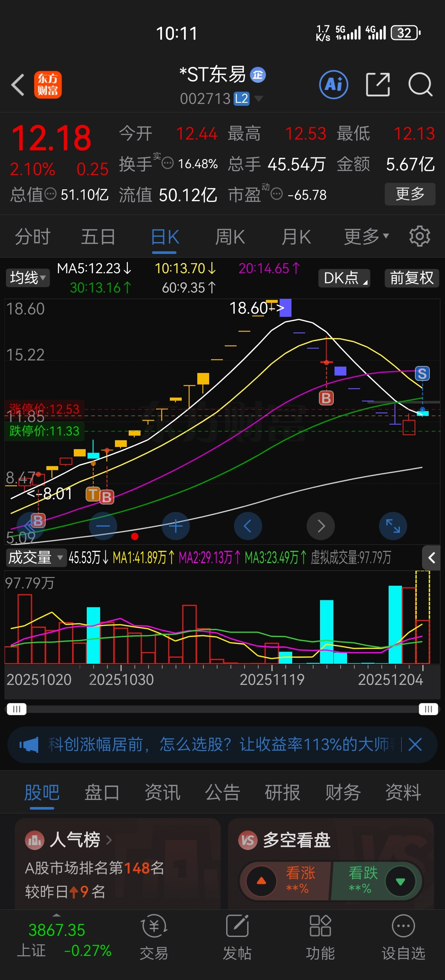The height and width of the screenshot is (980, 445).
Task: Vote 看跌 bearish button
Action: click(x=376, y=881)
